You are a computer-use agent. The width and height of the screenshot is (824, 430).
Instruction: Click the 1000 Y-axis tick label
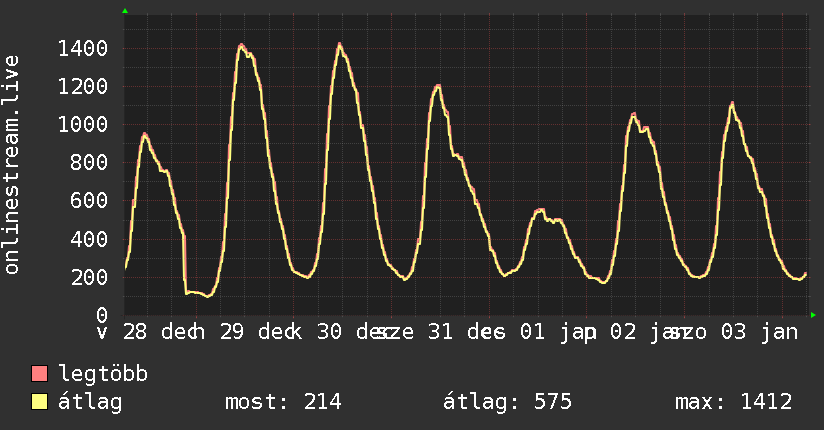83,125
